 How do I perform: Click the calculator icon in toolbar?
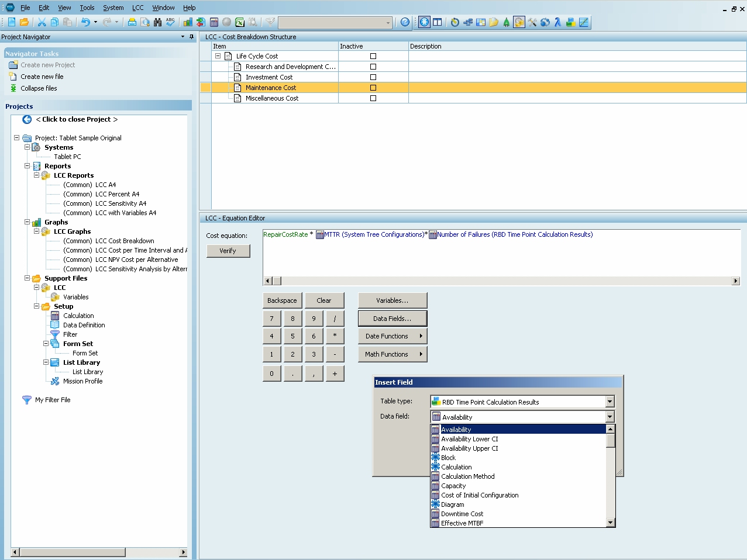(x=214, y=22)
